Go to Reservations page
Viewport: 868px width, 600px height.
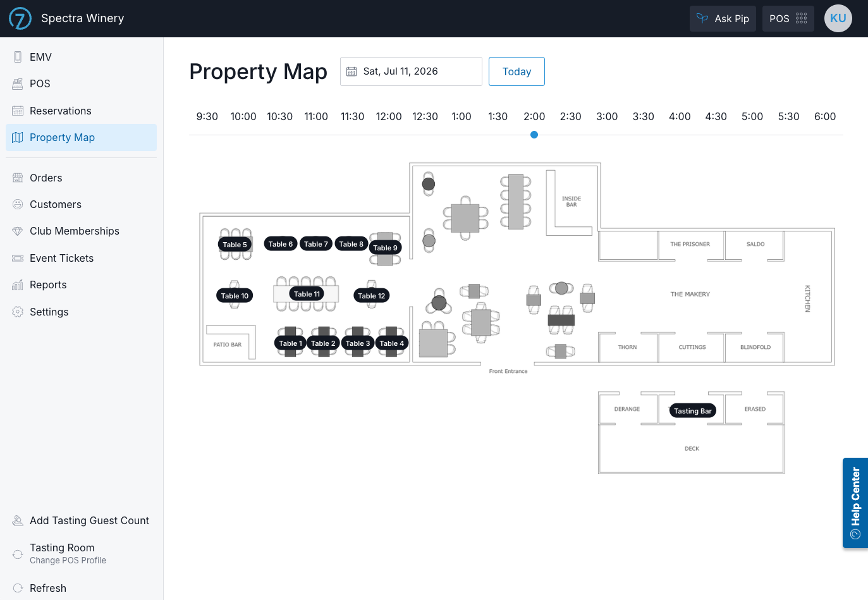(x=82, y=111)
